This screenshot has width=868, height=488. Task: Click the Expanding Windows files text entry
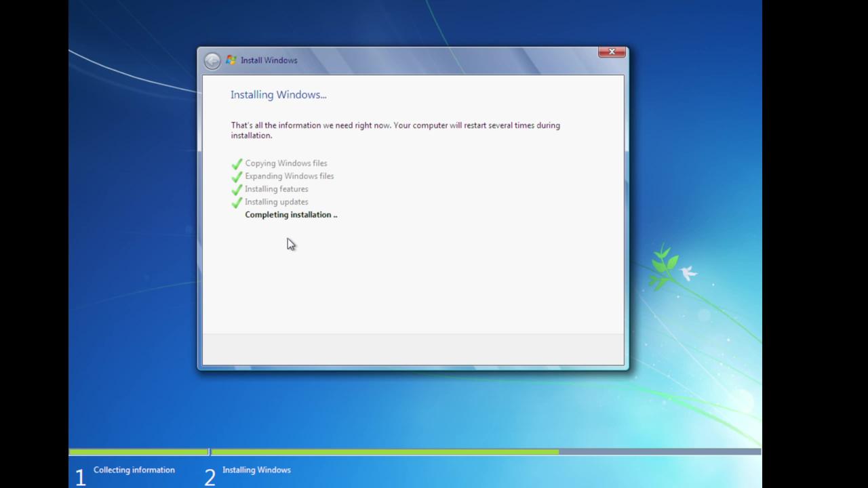(x=289, y=176)
